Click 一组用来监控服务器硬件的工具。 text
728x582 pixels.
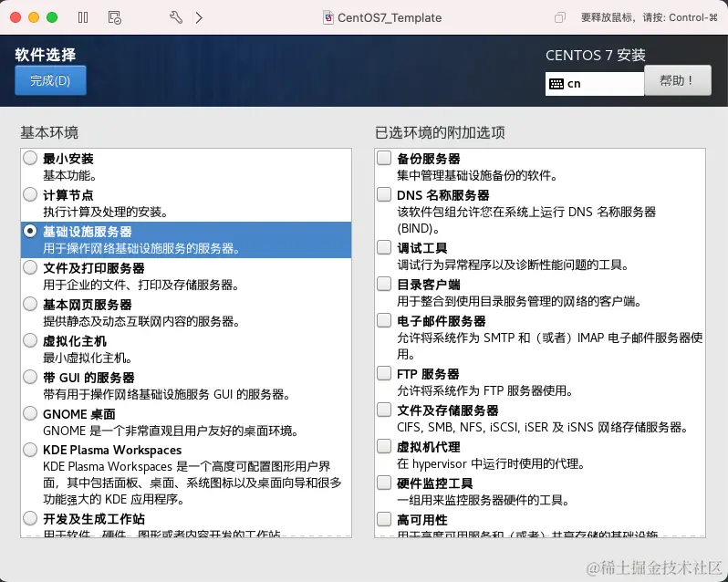pos(484,501)
